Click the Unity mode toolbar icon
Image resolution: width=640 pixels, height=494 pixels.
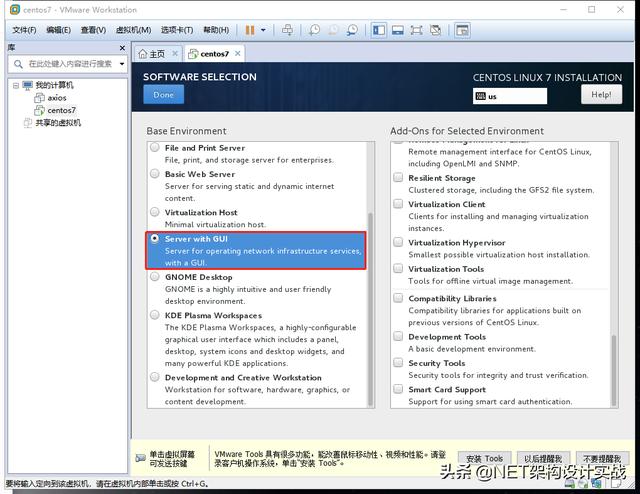(x=436, y=30)
